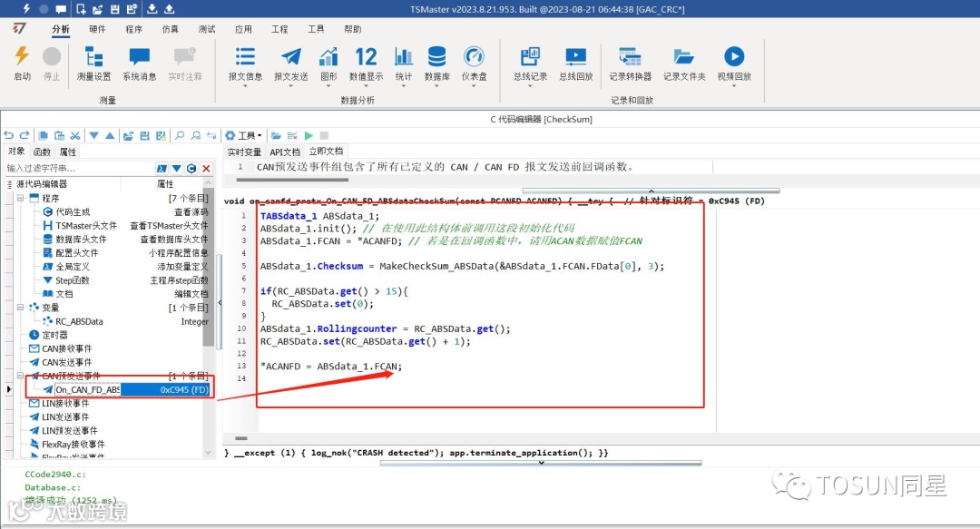Open the 数值显示 ribbon tool
The width and height of the screenshot is (980, 529).
tap(366, 65)
